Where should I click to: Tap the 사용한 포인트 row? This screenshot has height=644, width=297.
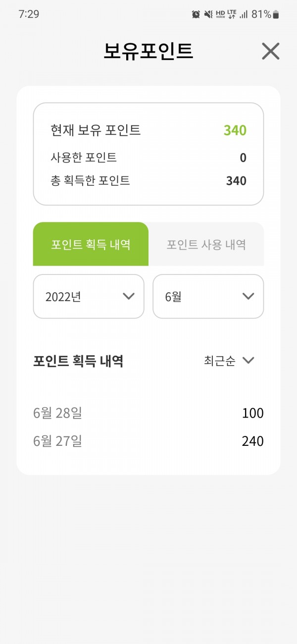(148, 158)
